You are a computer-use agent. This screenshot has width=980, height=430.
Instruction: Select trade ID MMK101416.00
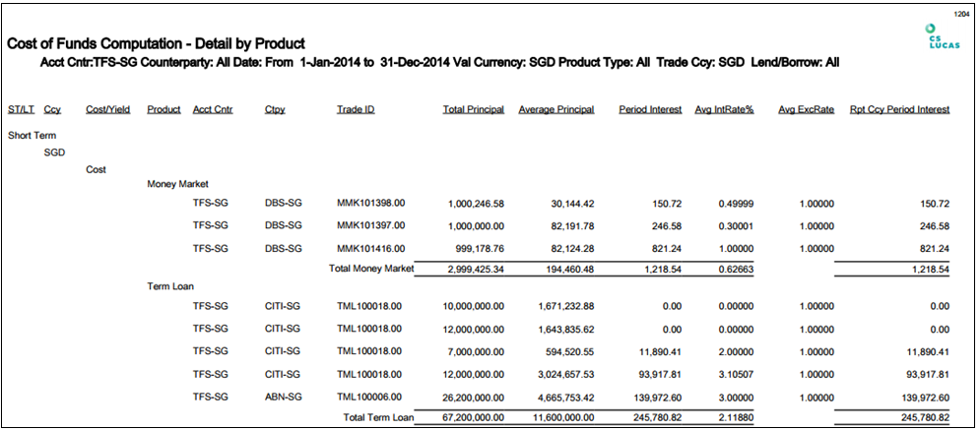(x=371, y=247)
